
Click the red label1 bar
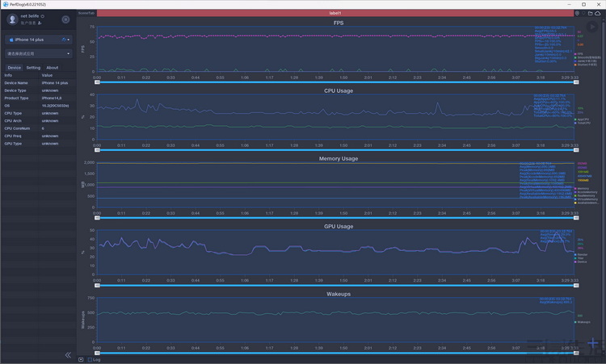pos(335,13)
